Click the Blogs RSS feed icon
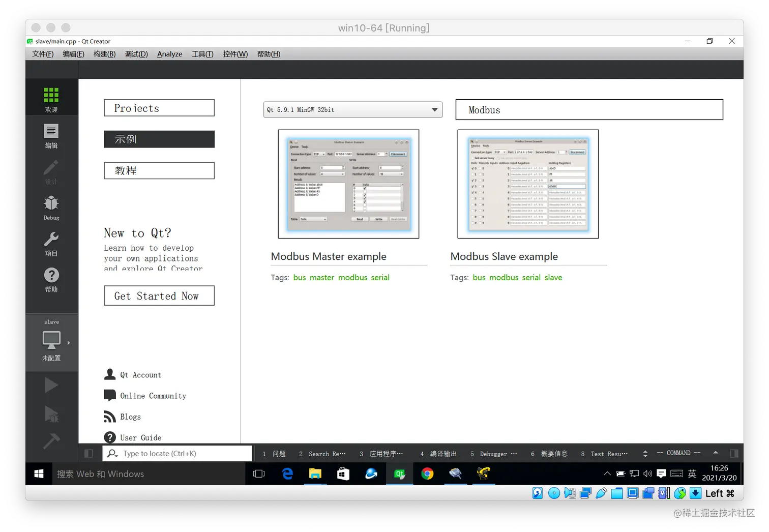Image resolution: width=769 pixels, height=532 pixels. pos(110,417)
